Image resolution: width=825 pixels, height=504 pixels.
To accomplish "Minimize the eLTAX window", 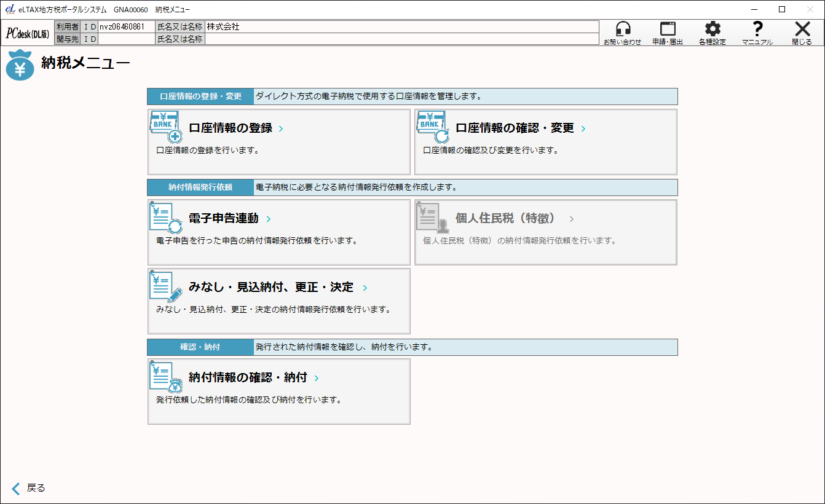I will click(x=754, y=9).
